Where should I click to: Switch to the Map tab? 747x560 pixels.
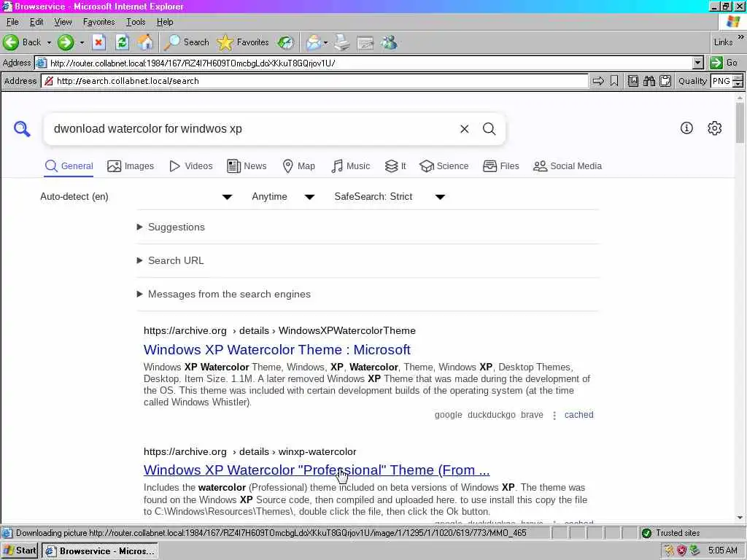(298, 166)
